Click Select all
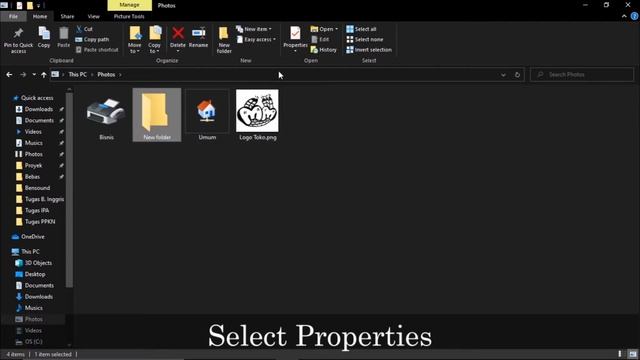This screenshot has height=360, width=640. 361,29
